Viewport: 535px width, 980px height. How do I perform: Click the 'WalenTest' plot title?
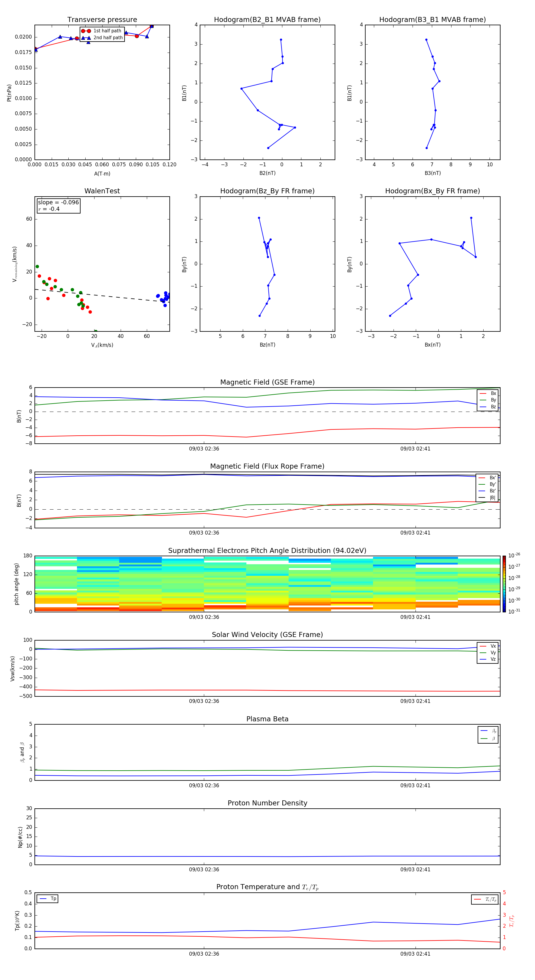pyautogui.click(x=102, y=191)
